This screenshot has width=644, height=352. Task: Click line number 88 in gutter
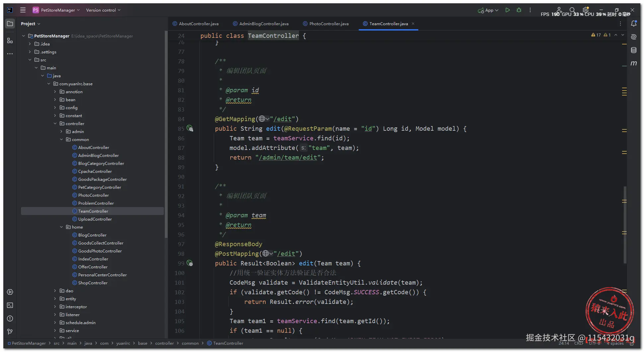point(181,158)
